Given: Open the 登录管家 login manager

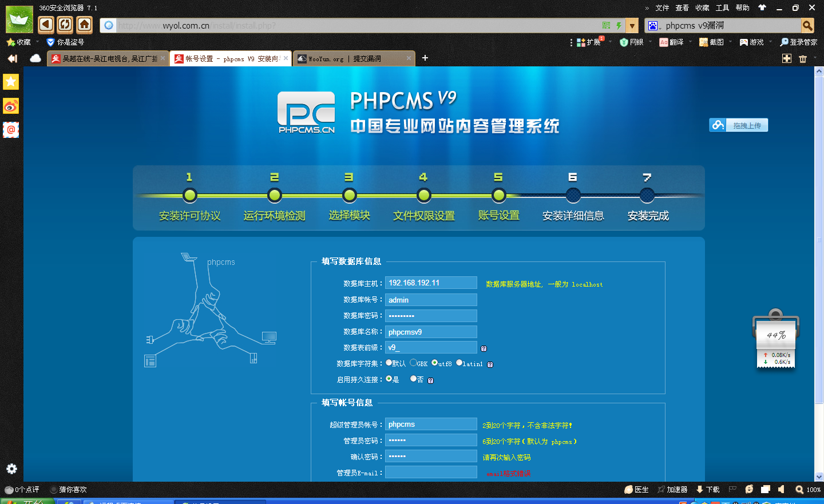Looking at the screenshot, I should pos(798,42).
